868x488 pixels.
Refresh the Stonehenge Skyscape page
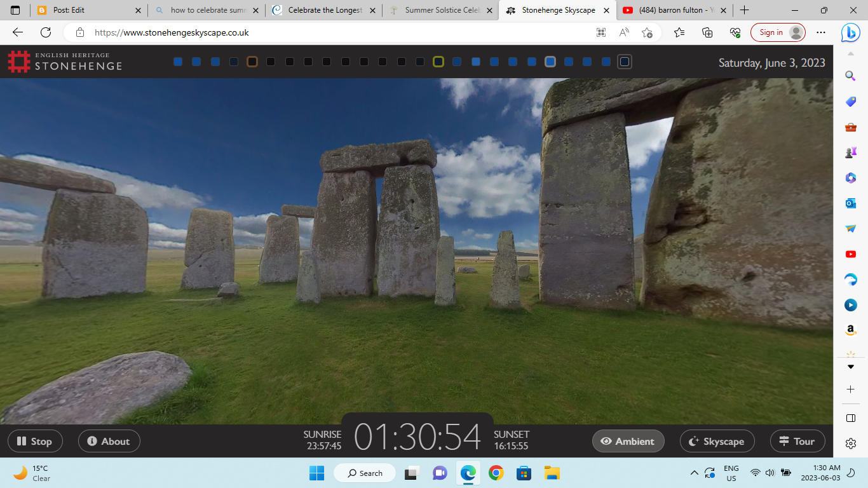click(x=46, y=32)
